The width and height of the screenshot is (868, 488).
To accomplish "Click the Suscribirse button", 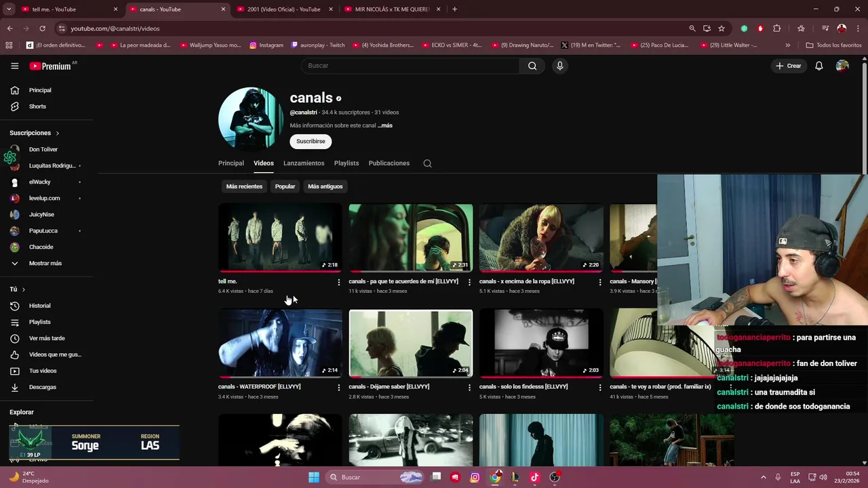I will coord(311,141).
